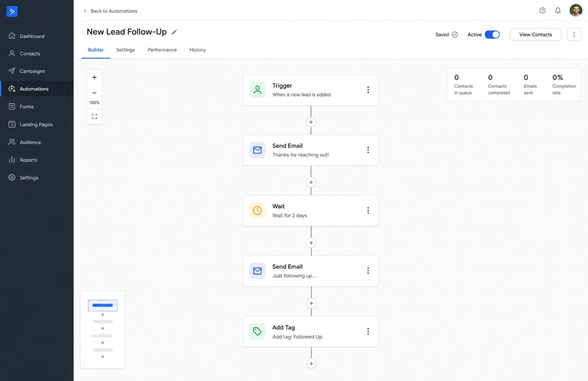588x381 pixels.
Task: Add a step after Add Tag
Action: pos(311,364)
